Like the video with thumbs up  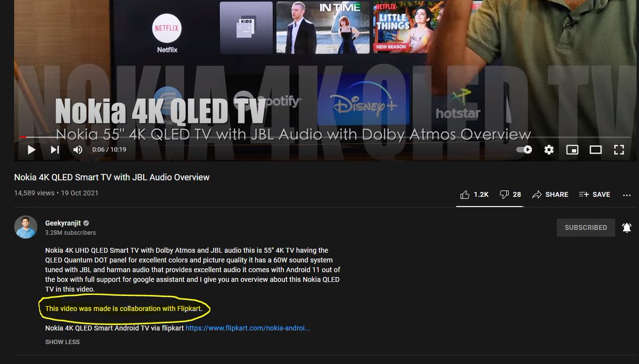tap(464, 194)
